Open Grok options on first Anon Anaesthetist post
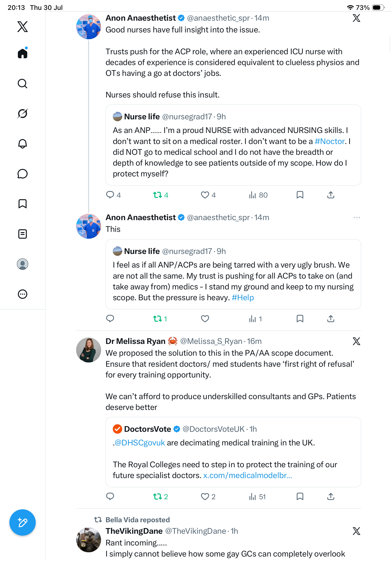Screen dimensions: 392x561 [357, 18]
